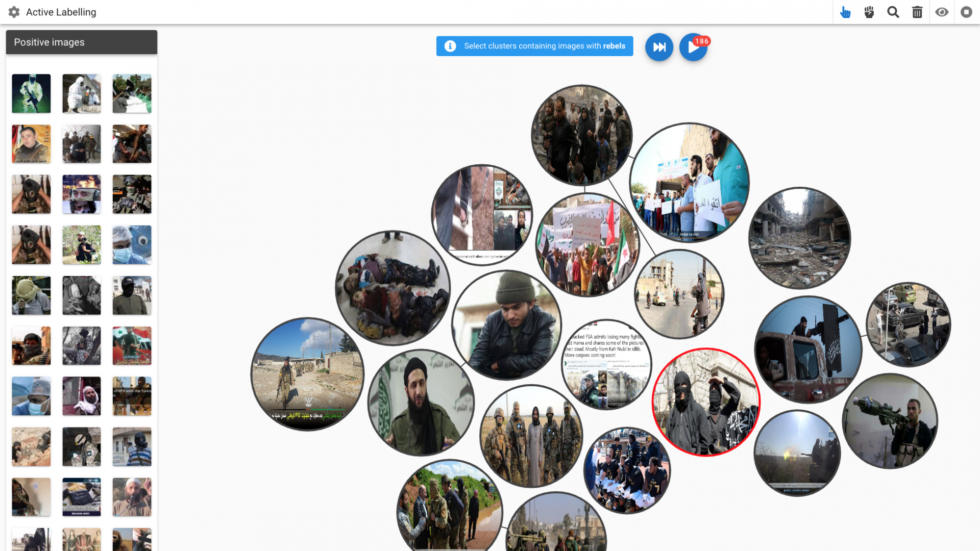Click the trash delete icon

pos(917,12)
